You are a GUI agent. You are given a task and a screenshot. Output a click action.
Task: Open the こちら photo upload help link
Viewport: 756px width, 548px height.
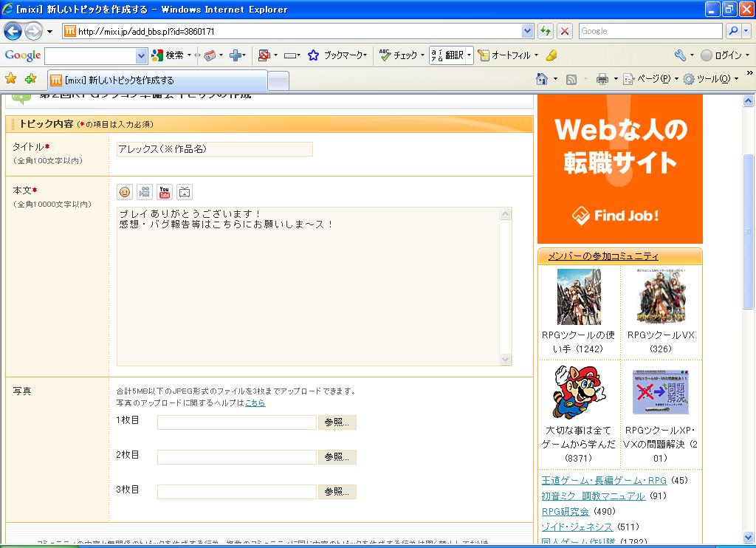[255, 403]
